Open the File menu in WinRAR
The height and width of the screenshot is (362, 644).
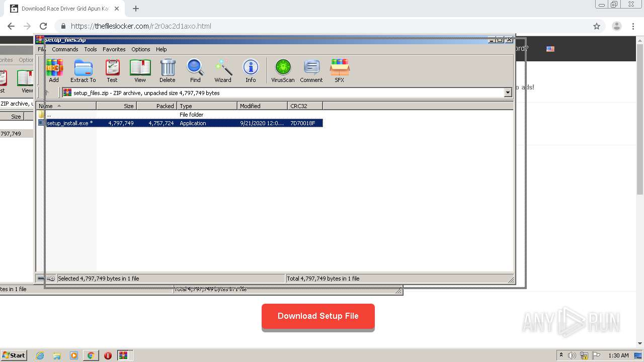pos(42,49)
